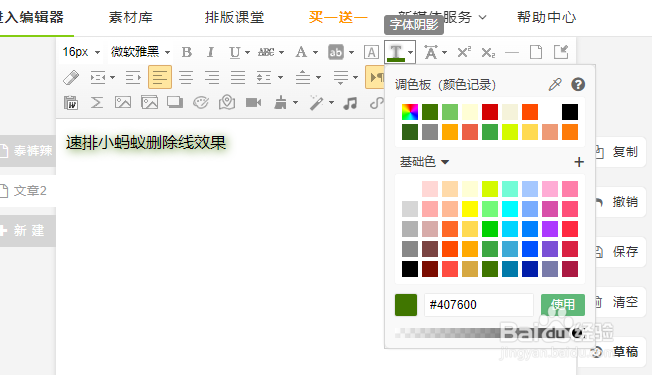
Task: Toggle underline style
Action: (x=235, y=52)
